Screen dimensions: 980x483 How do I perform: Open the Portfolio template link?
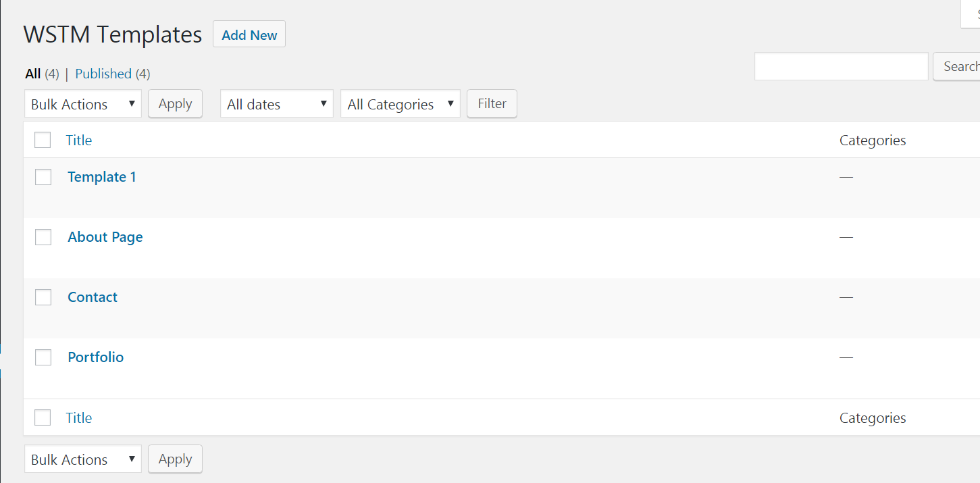coord(96,357)
